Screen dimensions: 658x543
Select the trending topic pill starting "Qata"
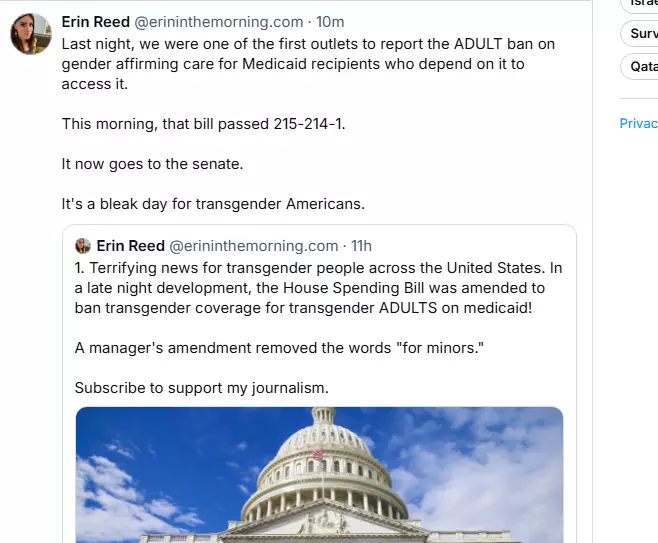click(x=641, y=67)
